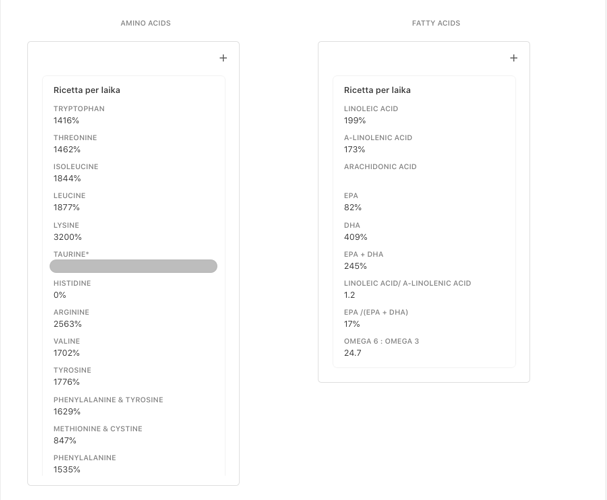607x500 pixels.
Task: Select the Arginine 2563% entry
Action: (68, 319)
